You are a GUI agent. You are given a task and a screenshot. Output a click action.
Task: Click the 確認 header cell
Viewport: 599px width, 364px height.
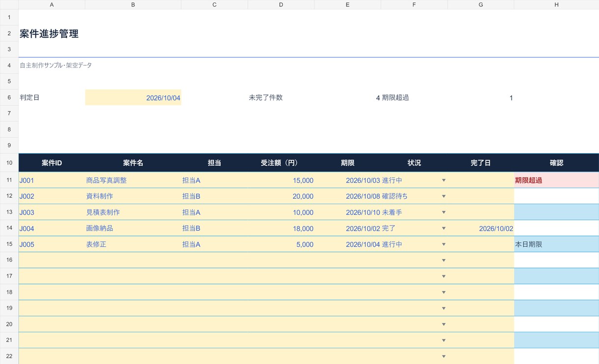pyautogui.click(x=556, y=163)
